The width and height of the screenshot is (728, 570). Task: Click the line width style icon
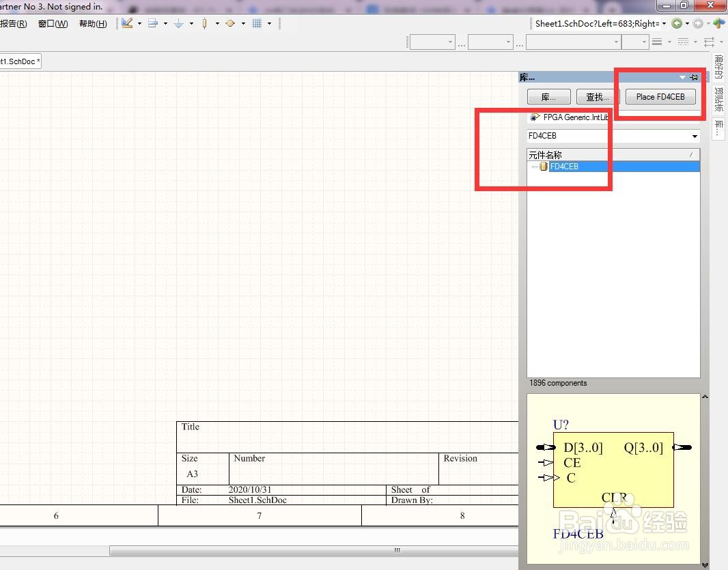(657, 42)
